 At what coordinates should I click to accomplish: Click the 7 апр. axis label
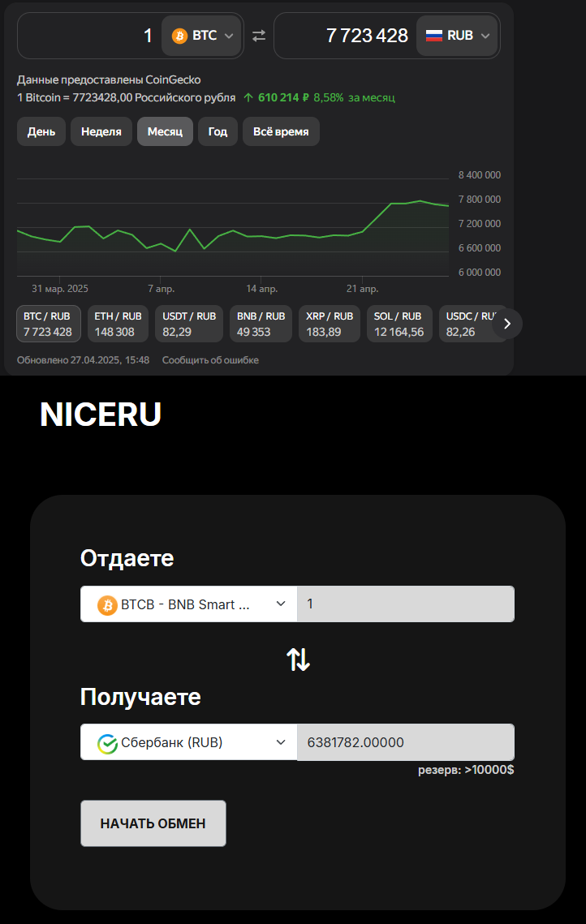(x=161, y=289)
